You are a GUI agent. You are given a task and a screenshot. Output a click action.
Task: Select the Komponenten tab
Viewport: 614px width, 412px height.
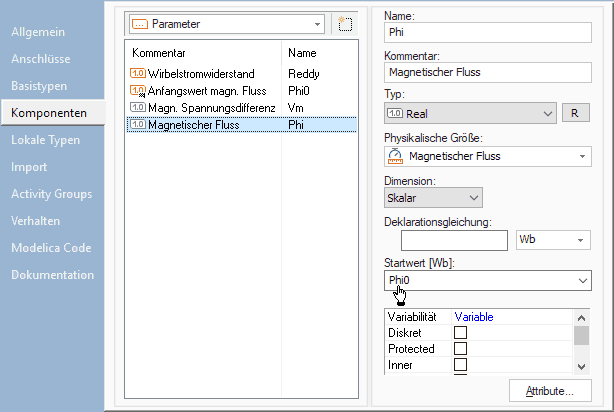(53, 113)
